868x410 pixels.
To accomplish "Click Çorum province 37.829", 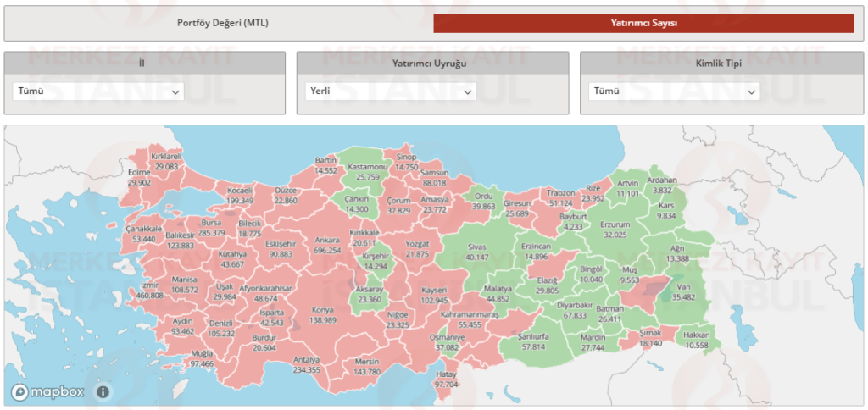I will pyautogui.click(x=398, y=205).
